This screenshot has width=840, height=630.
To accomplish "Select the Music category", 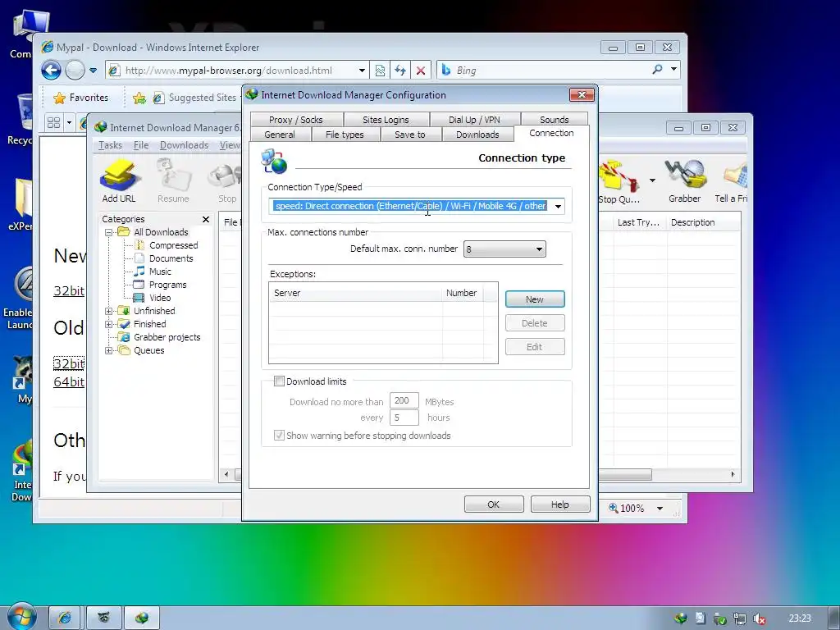I will [x=160, y=272].
